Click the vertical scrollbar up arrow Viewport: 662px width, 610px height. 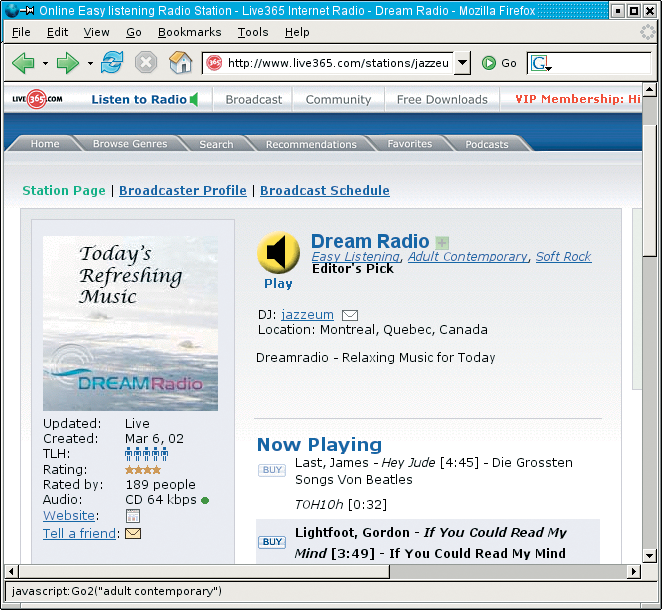coord(649,89)
